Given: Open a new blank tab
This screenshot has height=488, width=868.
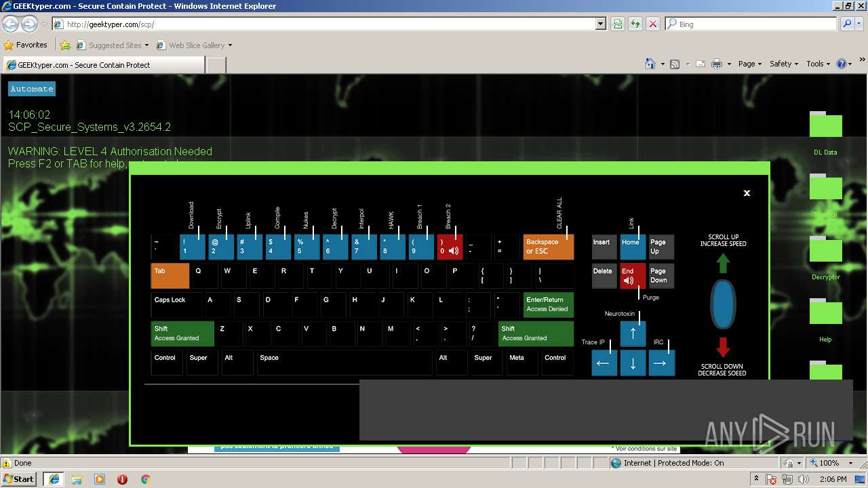Looking at the screenshot, I should [x=216, y=65].
